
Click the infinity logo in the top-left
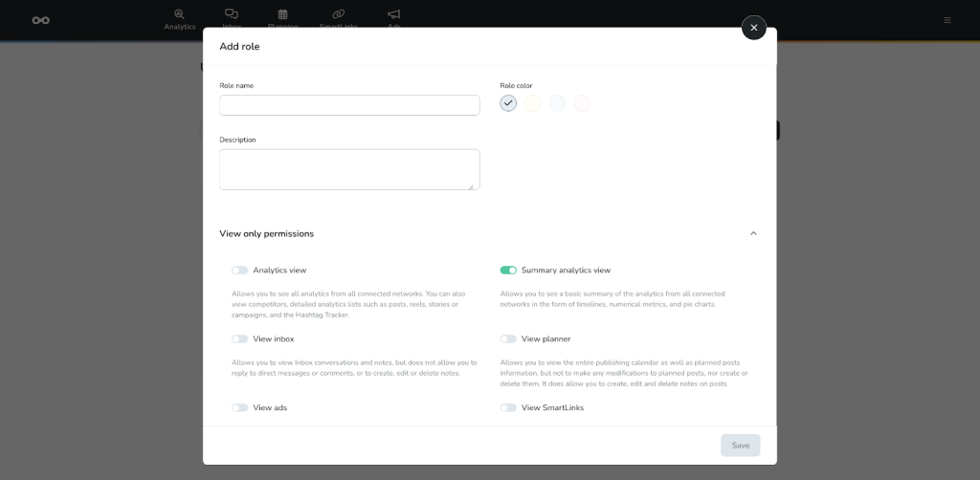(40, 20)
